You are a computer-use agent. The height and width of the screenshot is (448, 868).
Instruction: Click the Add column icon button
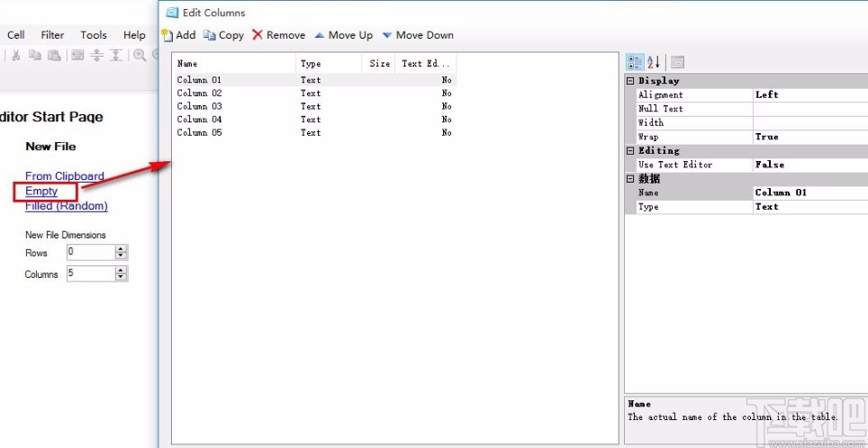click(x=178, y=35)
